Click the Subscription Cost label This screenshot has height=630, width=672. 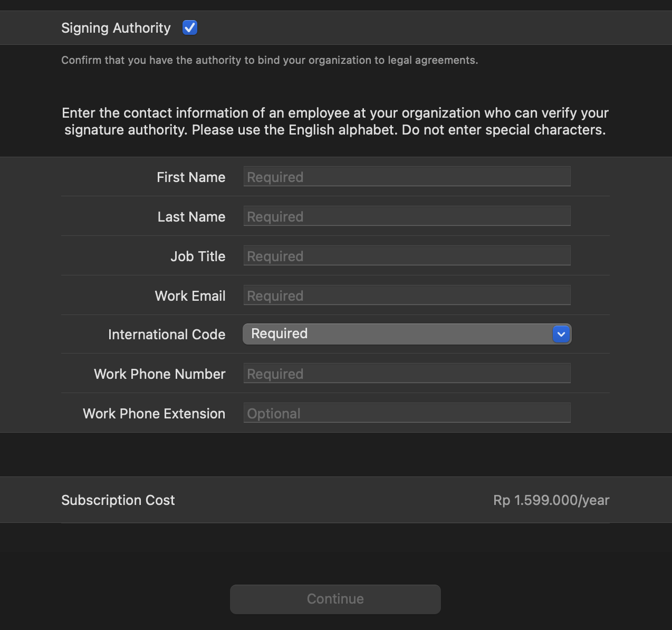coord(118,500)
